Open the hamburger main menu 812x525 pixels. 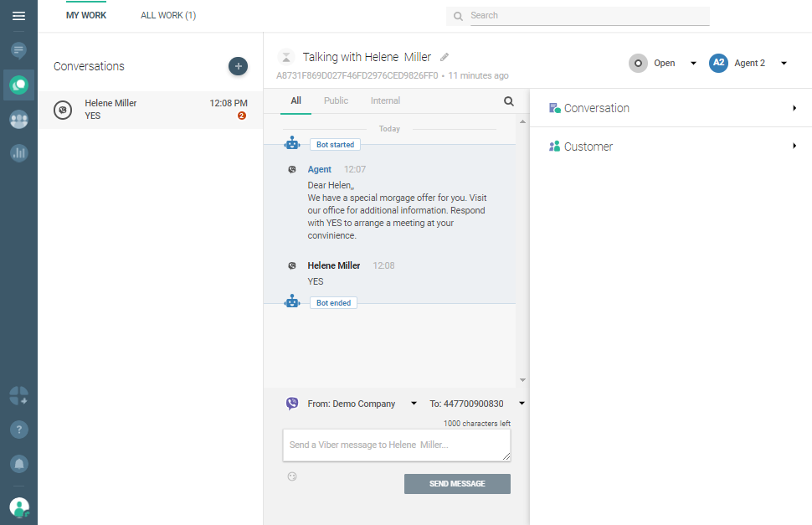tap(18, 16)
